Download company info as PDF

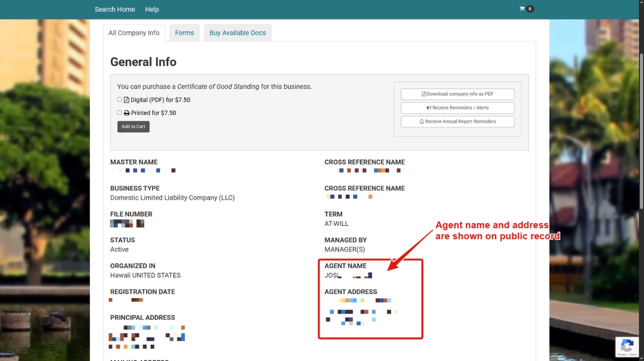click(457, 94)
